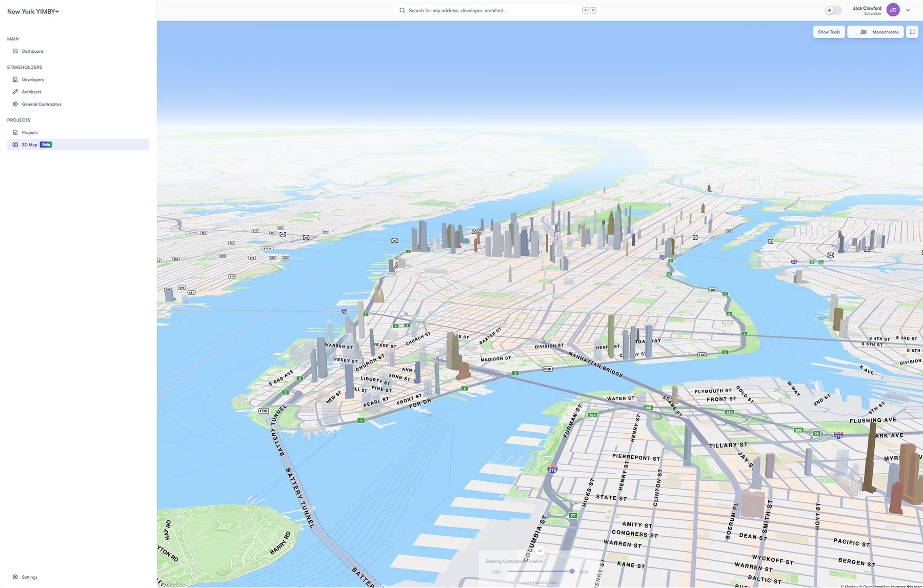Viewport: 923px width, 588px height.
Task: Click the Vesey St street label
Action: point(346,360)
